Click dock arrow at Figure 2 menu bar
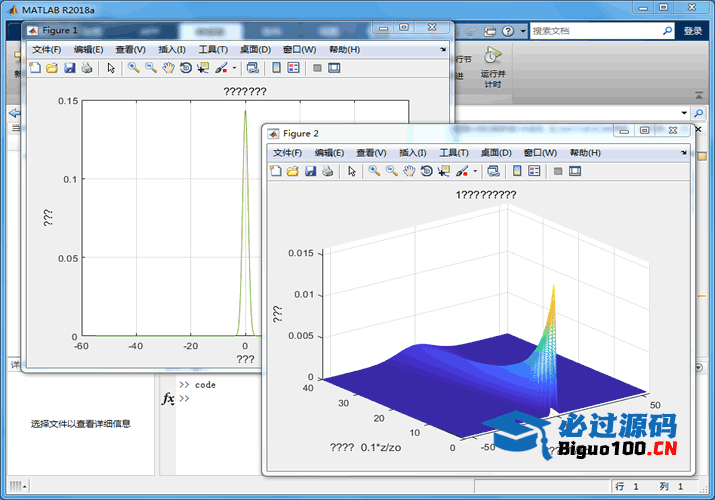Screen dimensions: 715x500 click(684, 153)
